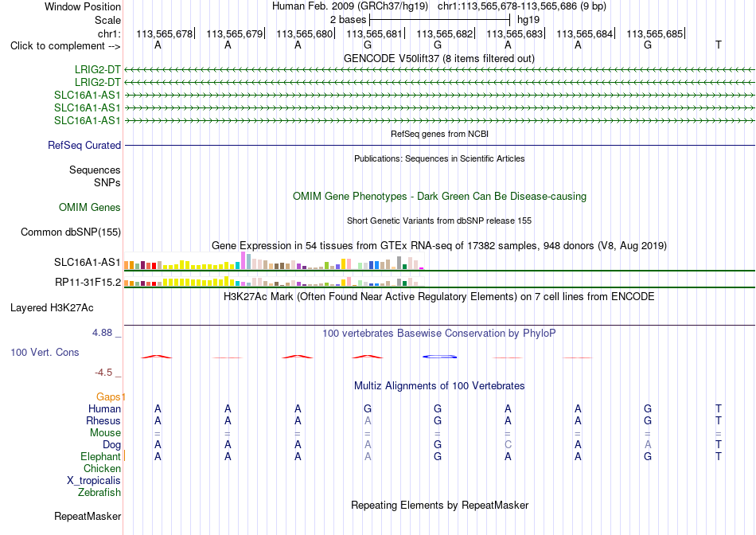Select the Elephant species label
756x535 pixels.
click(100, 456)
